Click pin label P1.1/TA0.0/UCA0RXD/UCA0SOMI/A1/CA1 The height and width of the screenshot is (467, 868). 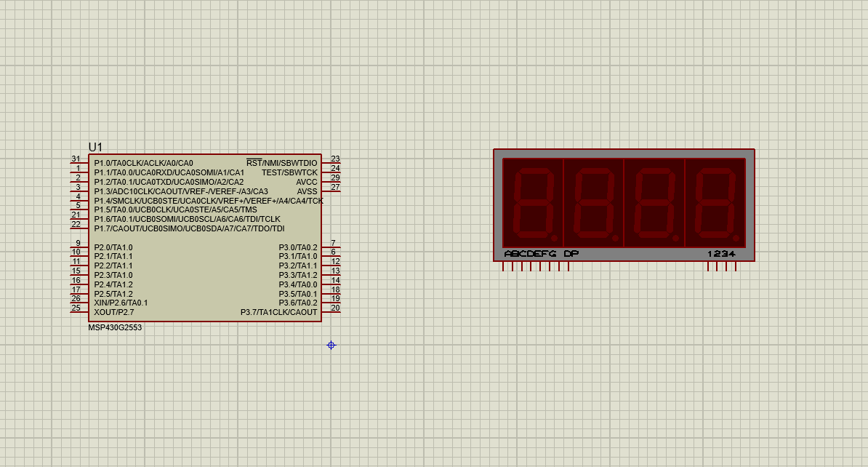pyautogui.click(x=169, y=172)
